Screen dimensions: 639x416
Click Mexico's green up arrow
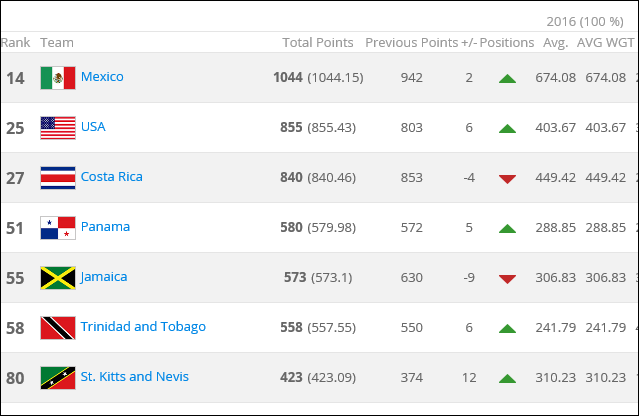click(x=507, y=79)
